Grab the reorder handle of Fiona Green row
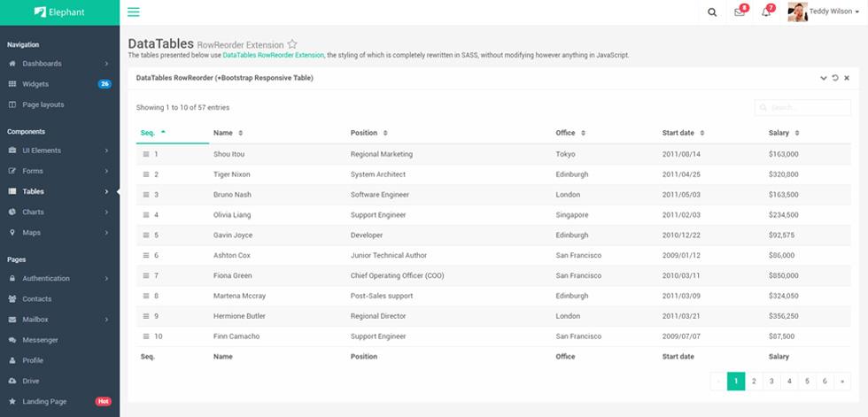This screenshot has height=417, width=868. tap(146, 275)
